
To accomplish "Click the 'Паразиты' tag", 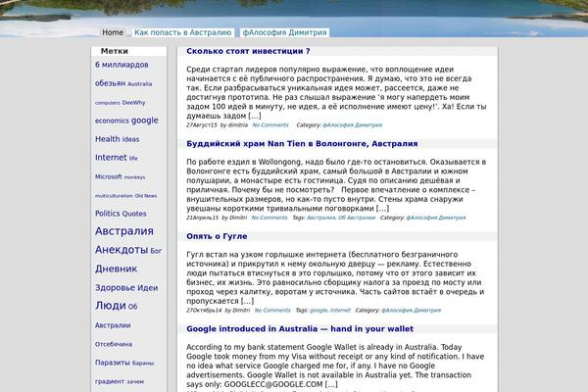I will (x=113, y=363).
